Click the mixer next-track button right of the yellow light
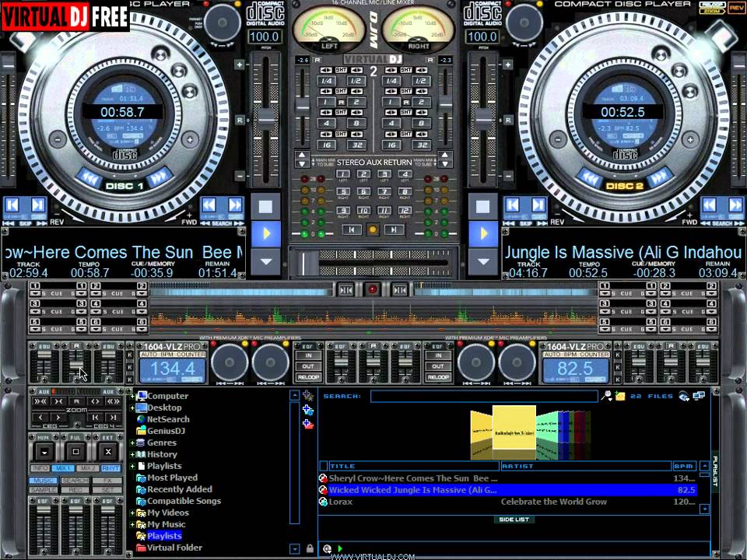The image size is (747, 560). tap(395, 230)
